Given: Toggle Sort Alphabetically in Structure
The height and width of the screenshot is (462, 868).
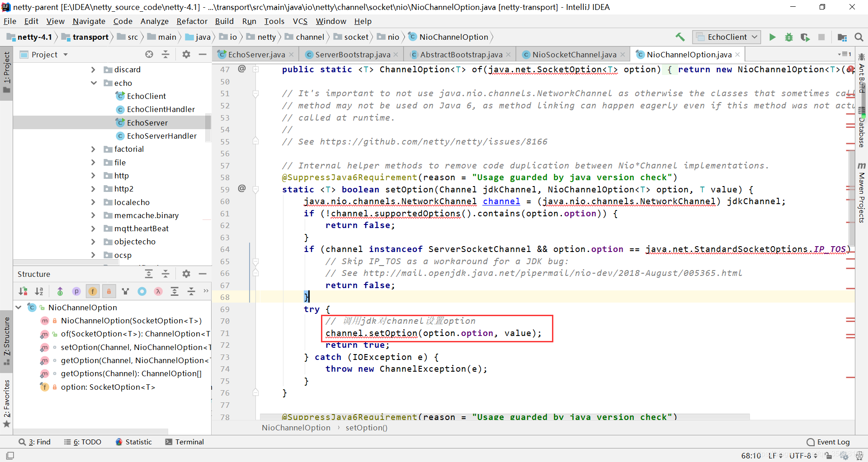Looking at the screenshot, I should [x=39, y=291].
